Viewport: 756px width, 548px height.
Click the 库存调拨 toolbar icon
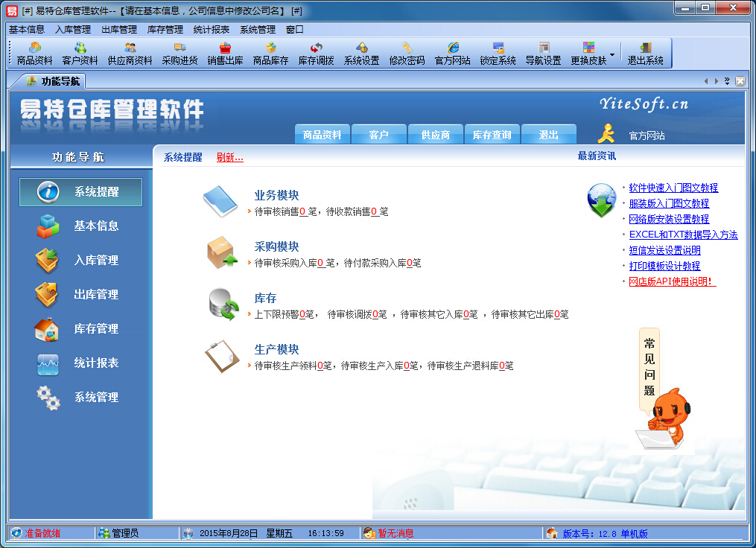pyautogui.click(x=316, y=54)
